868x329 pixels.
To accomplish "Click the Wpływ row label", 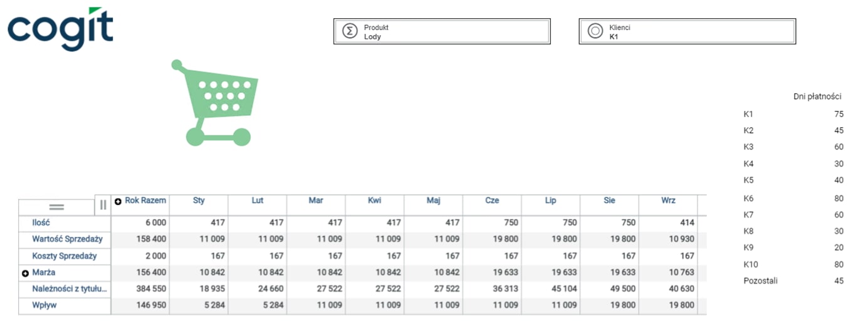I will pyautogui.click(x=44, y=305).
